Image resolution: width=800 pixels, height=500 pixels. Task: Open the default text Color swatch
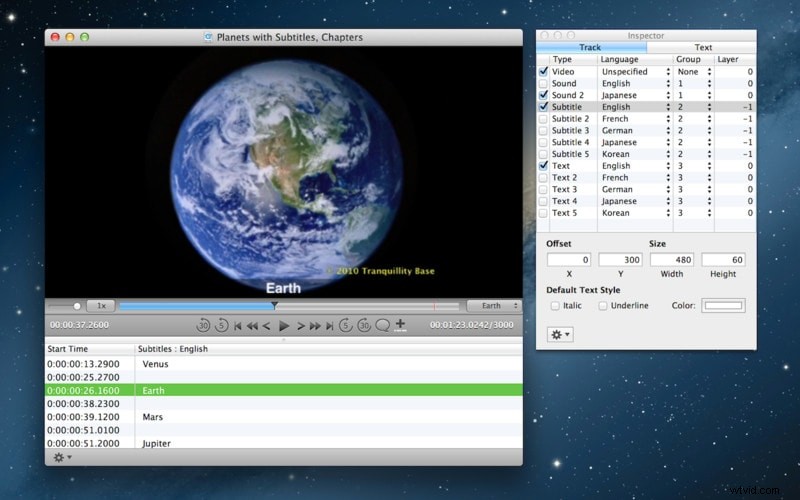pos(723,306)
